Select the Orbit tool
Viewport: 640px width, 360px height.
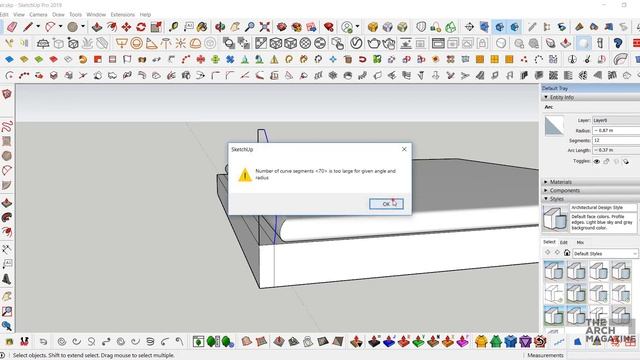pyautogui.click(x=220, y=27)
